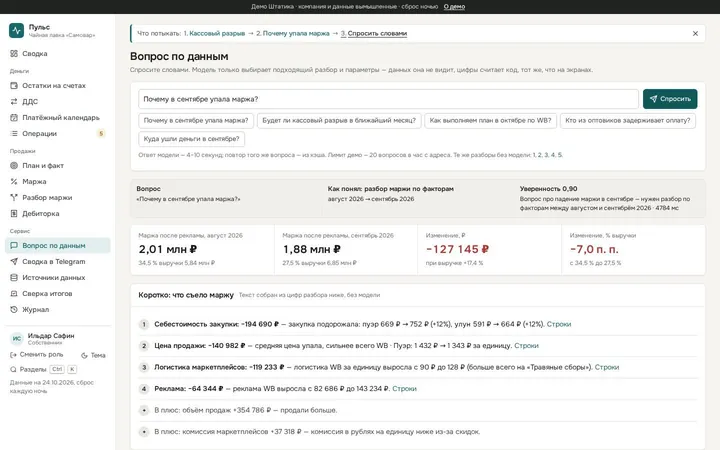The image size is (720, 450).
Task: Click suggestion chip Почему в сентябре упала маржа?
Action: click(x=196, y=120)
